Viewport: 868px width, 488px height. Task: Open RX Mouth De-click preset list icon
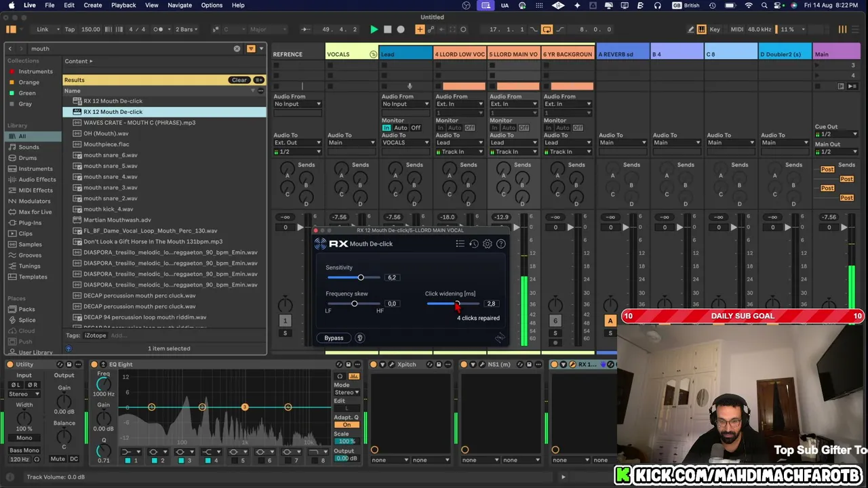click(460, 244)
